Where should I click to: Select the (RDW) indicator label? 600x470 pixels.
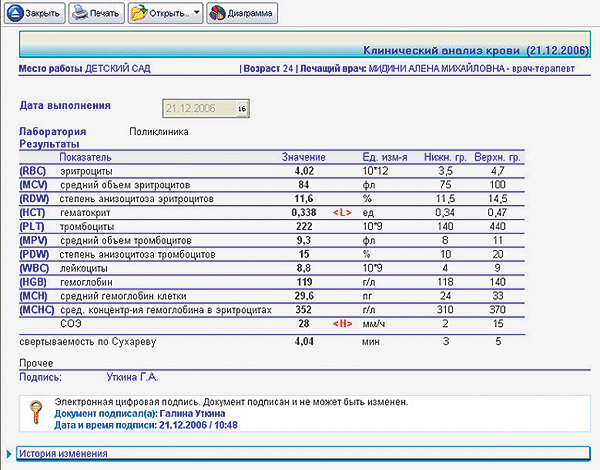[x=34, y=199]
